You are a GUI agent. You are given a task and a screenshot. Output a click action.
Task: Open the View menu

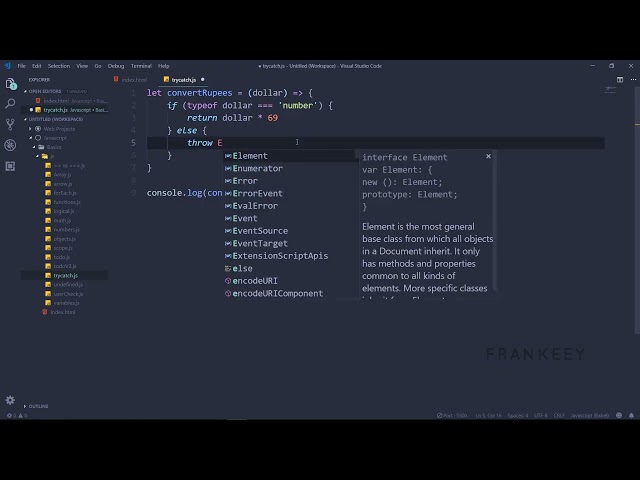(82, 66)
